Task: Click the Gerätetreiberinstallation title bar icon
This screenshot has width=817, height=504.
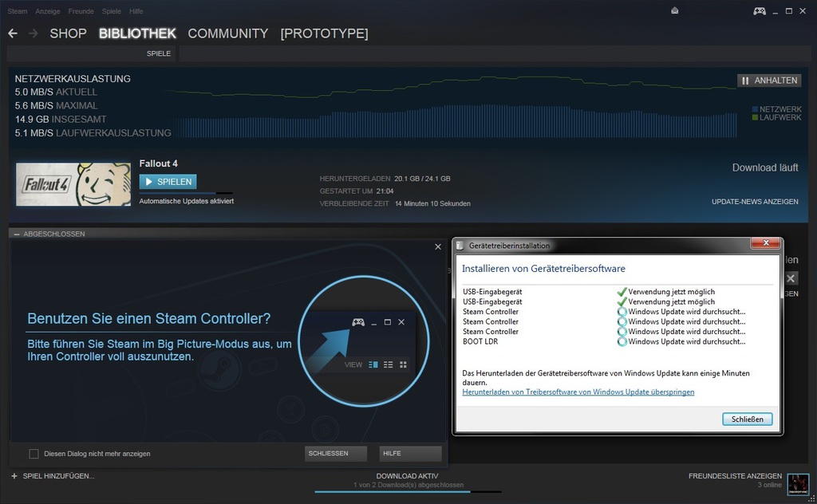Action: click(460, 246)
